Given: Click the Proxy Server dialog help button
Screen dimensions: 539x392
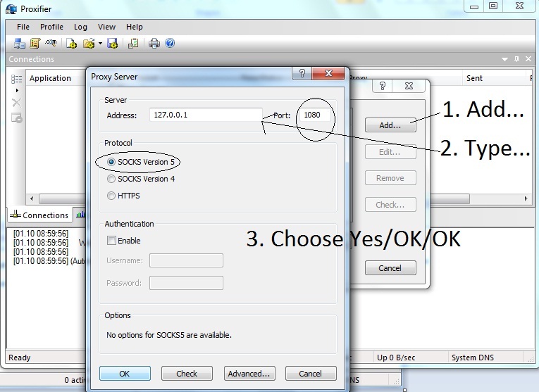Looking at the screenshot, I should [x=302, y=73].
